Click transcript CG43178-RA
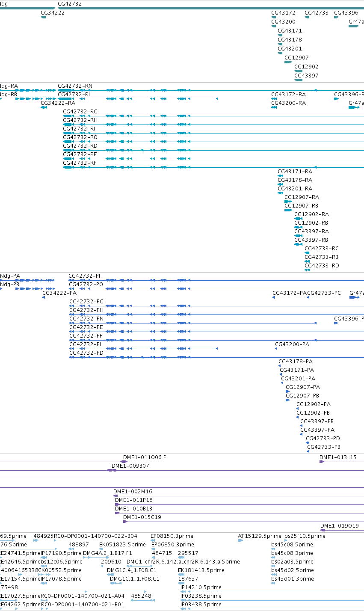The width and height of the screenshot is (364, 611). (x=295, y=180)
